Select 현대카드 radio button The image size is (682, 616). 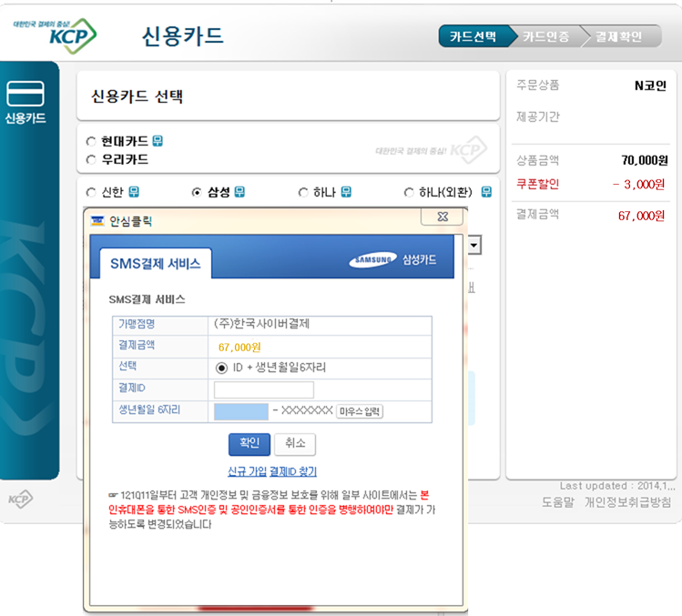[91, 141]
